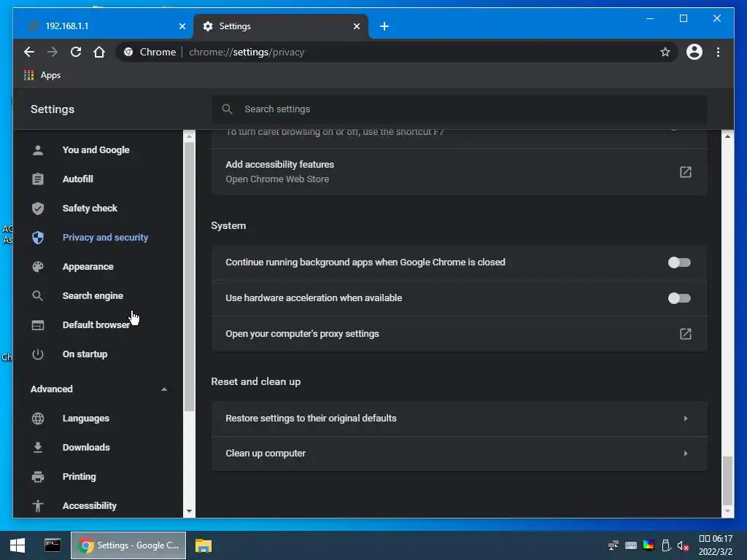The width and height of the screenshot is (747, 560).
Task: Open the Chrome profile avatar icon
Action: pos(694,52)
